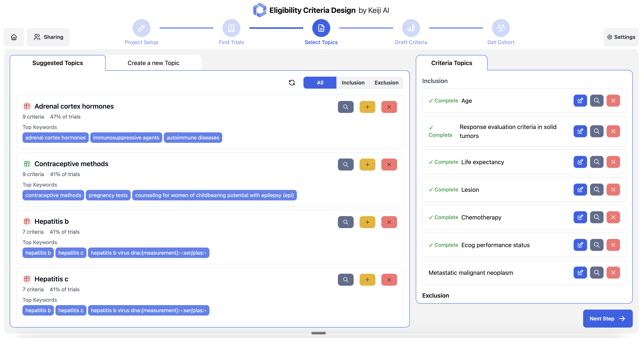The image size is (644, 338).
Task: Switch filter to Exclusion only
Action: (386, 82)
